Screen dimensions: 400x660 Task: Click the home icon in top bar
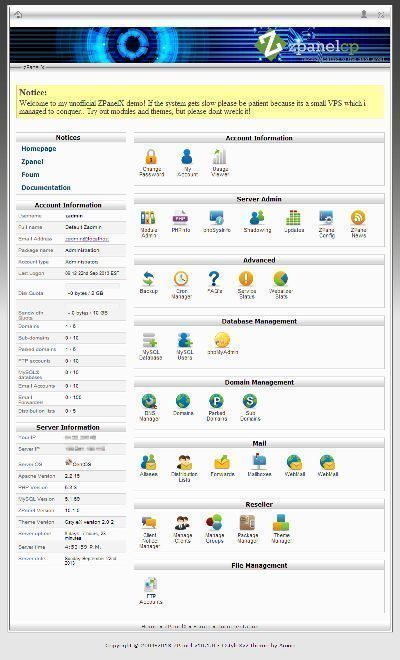(x=18, y=15)
